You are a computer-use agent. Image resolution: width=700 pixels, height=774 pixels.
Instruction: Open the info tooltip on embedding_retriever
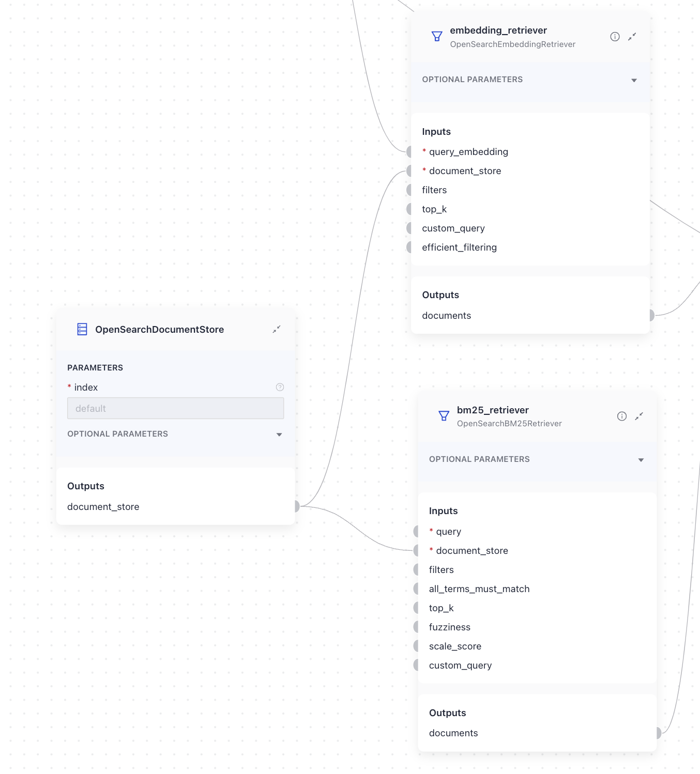(615, 36)
